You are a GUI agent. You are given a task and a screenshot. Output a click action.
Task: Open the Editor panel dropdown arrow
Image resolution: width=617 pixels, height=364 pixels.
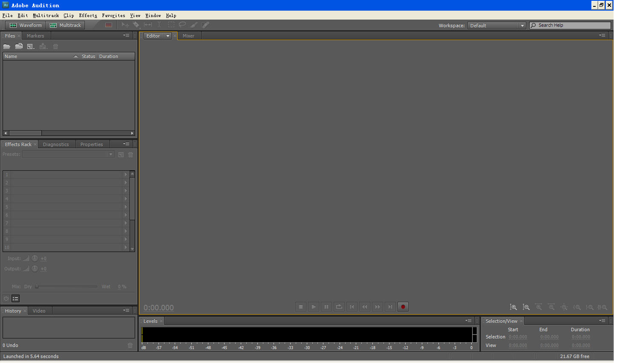coord(167,36)
